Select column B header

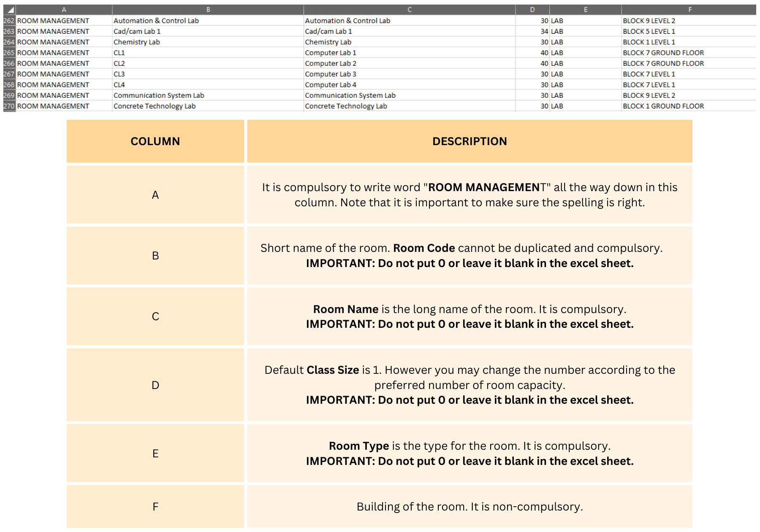coord(208,10)
